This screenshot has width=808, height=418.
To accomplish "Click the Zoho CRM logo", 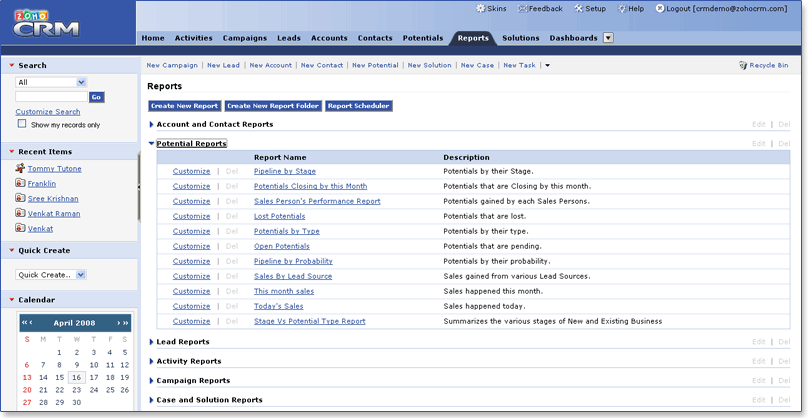I will 46,23.
